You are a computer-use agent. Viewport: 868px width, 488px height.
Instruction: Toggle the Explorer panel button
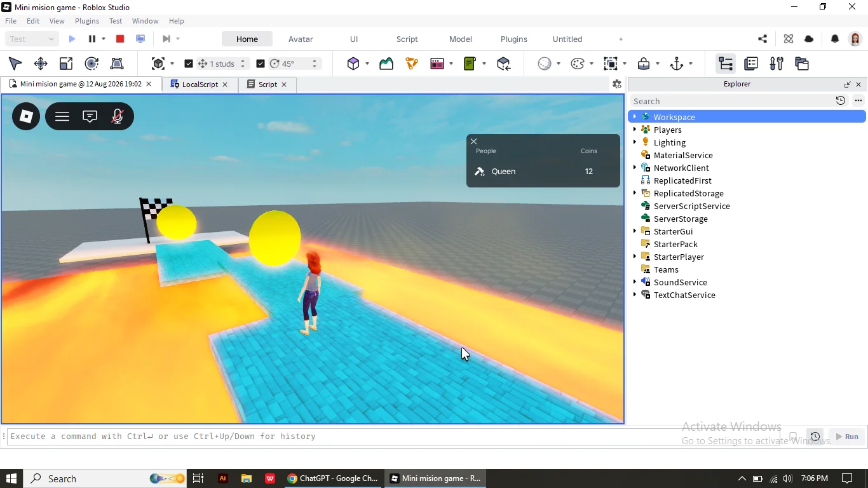click(726, 64)
